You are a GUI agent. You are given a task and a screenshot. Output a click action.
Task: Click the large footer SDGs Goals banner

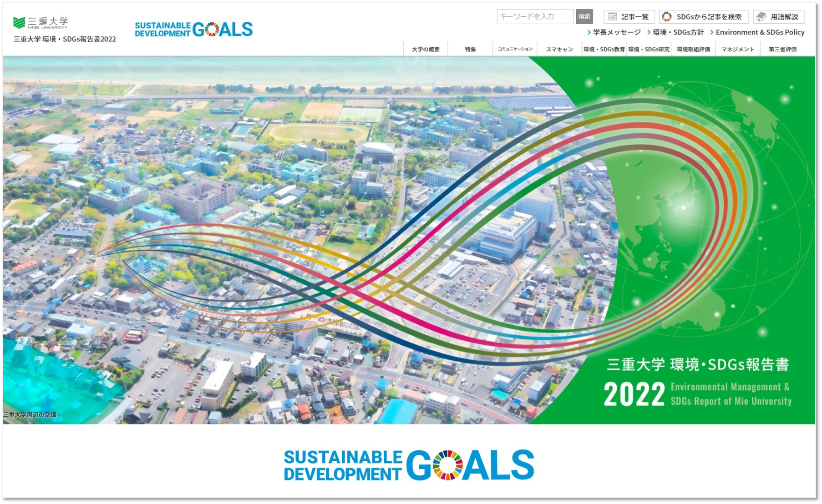click(x=409, y=465)
